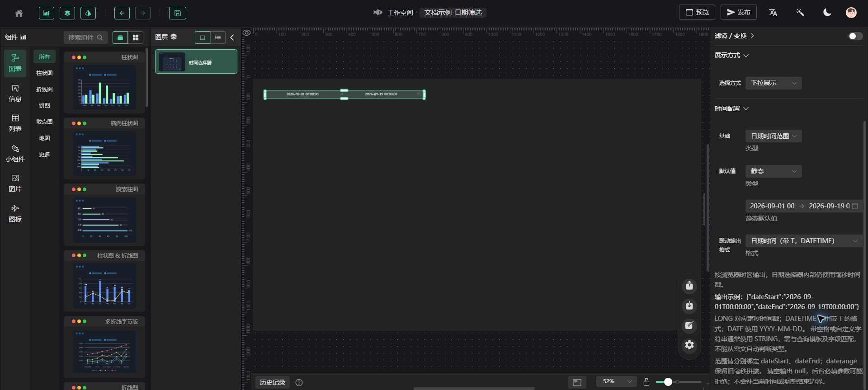Open the 52% zoom level dropdown
This screenshot has height=390, width=868.
click(617, 382)
